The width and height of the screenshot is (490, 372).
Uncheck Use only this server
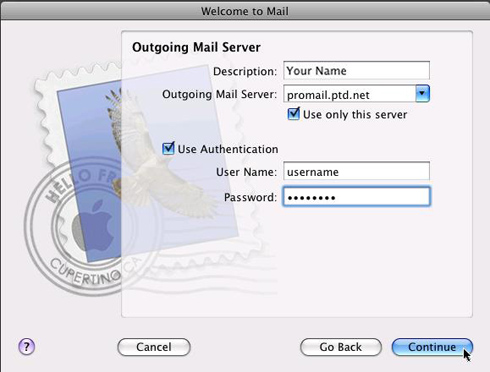[x=293, y=114]
